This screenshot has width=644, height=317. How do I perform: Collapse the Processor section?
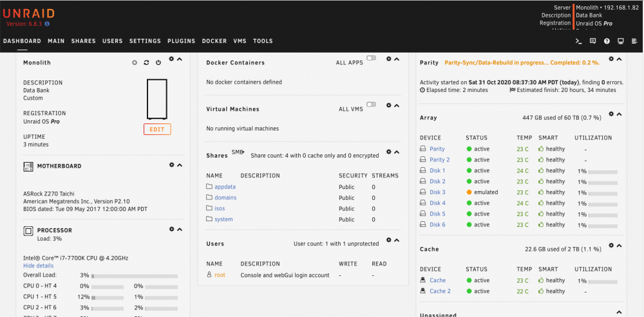[180, 230]
